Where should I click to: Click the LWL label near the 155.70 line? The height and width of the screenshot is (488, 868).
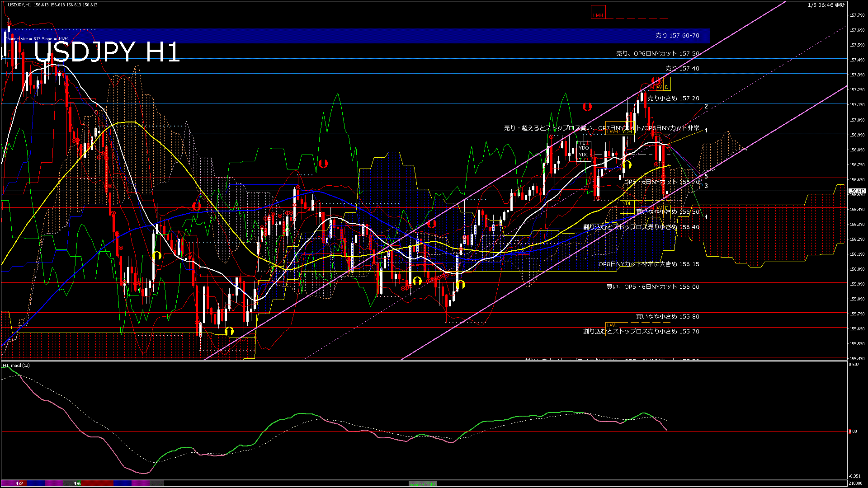coord(613,325)
